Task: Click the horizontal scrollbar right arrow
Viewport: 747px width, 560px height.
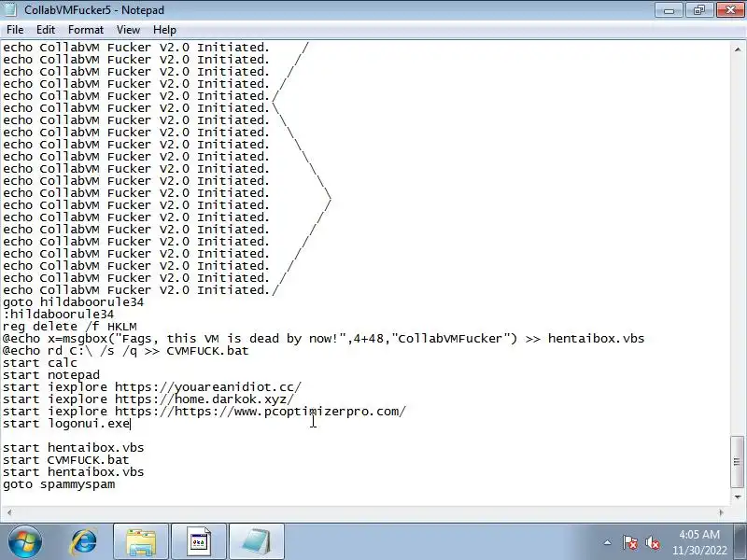Action: (721, 512)
